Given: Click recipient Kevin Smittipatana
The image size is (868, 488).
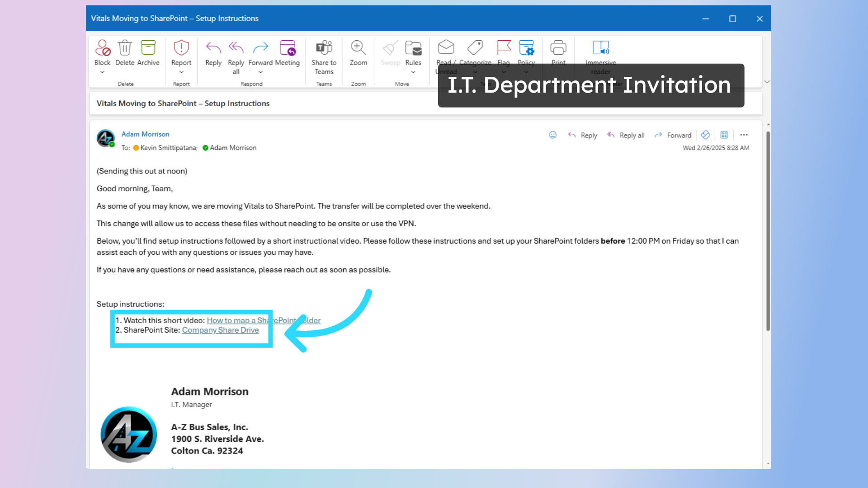Looking at the screenshot, I should pos(169,148).
